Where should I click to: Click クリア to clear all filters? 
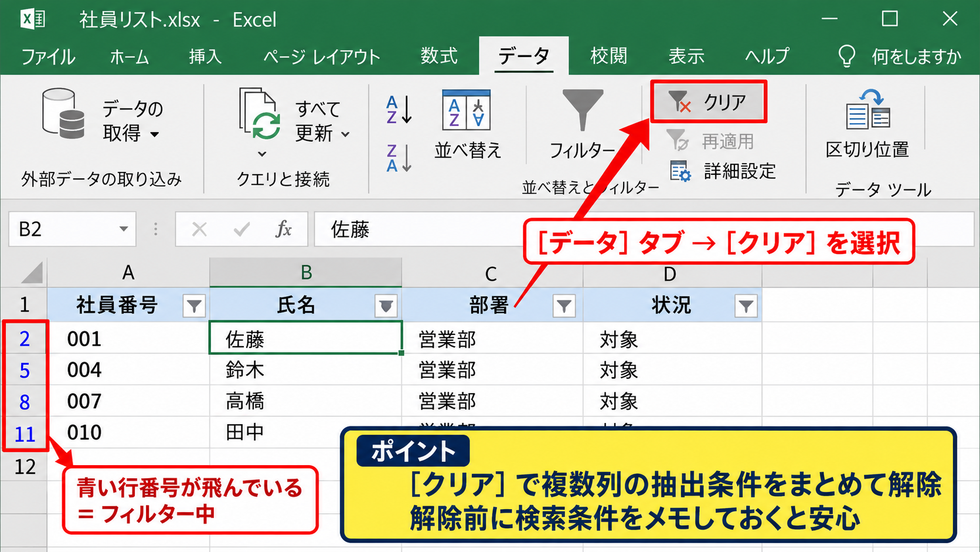pyautogui.click(x=708, y=102)
